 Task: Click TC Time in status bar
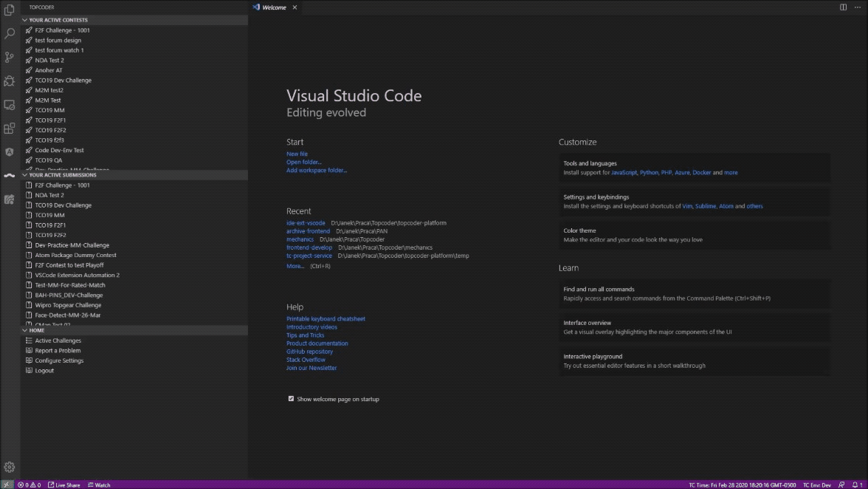(x=742, y=485)
